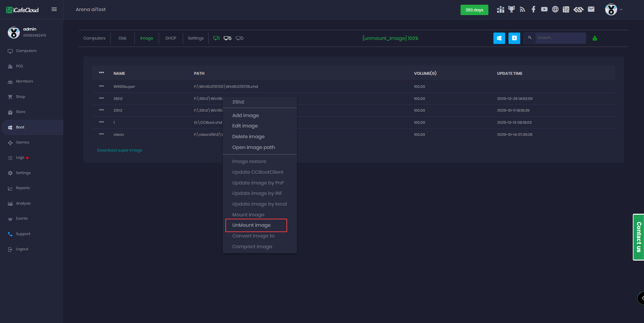Open the three-dots menu for WIN10super row
This screenshot has width=644, height=323.
[101, 86]
